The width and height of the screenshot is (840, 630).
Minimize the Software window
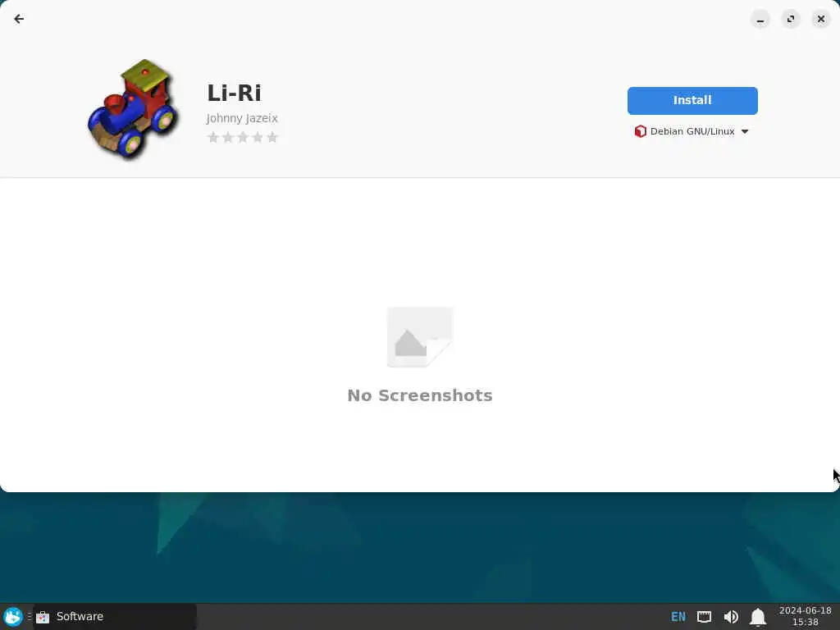pos(760,20)
